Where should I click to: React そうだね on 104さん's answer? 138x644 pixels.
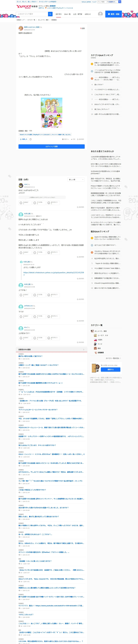pos(39,203)
